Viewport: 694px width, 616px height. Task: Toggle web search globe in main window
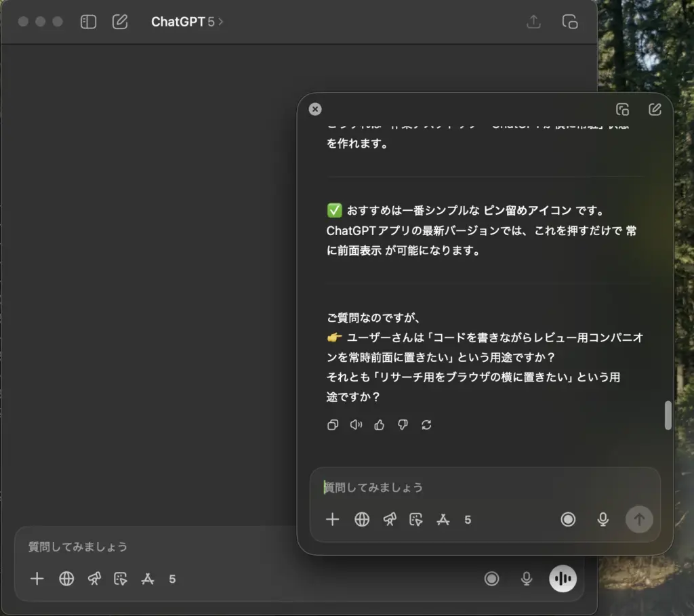66,578
